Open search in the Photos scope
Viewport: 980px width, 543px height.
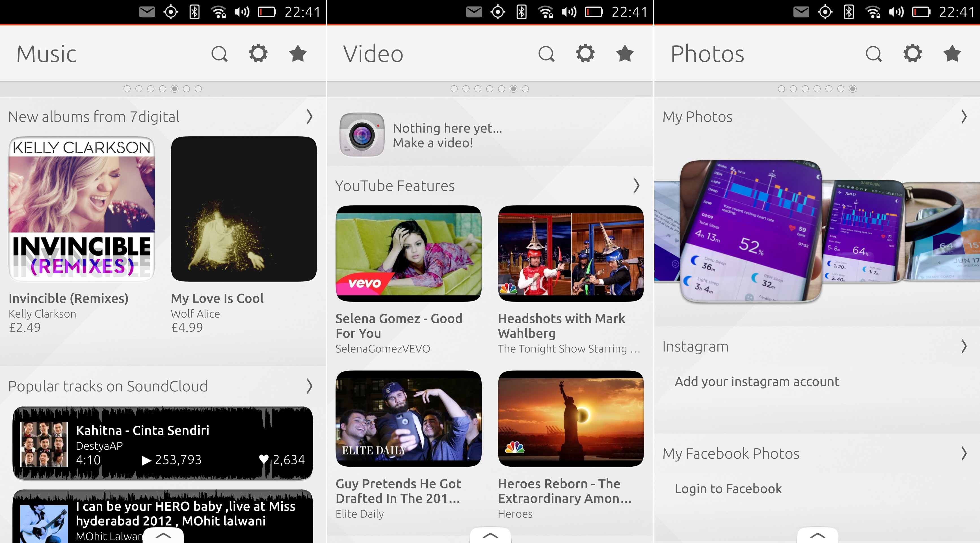[x=874, y=54]
